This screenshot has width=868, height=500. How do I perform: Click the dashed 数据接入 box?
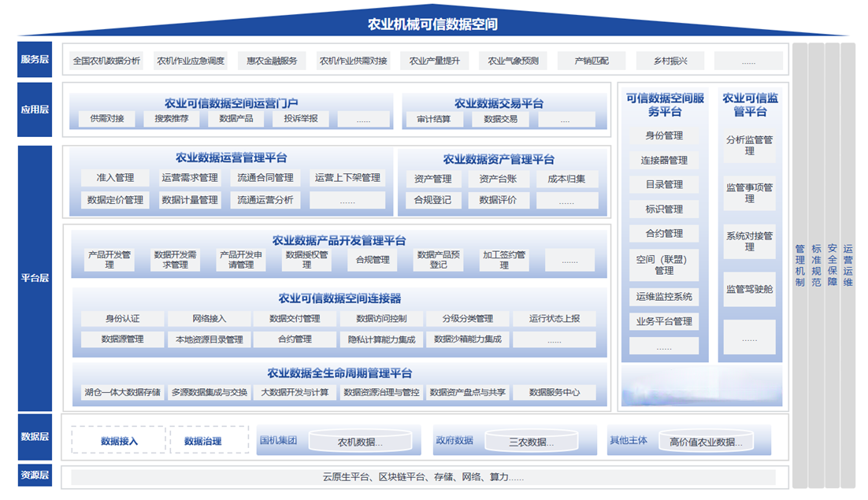(x=119, y=441)
